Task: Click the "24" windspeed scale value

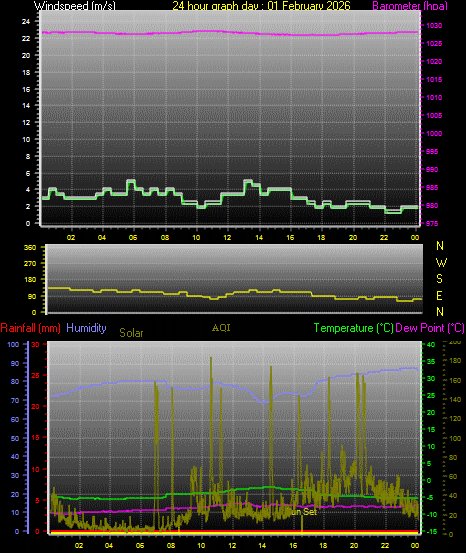Action: (x=26, y=22)
